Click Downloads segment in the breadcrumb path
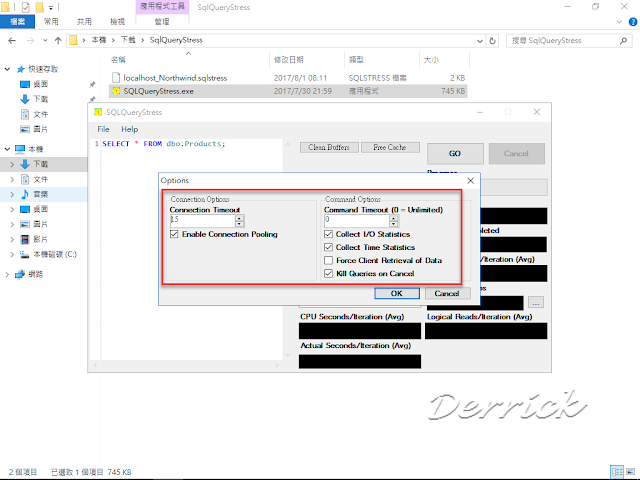This screenshot has width=640, height=480. pos(128,40)
